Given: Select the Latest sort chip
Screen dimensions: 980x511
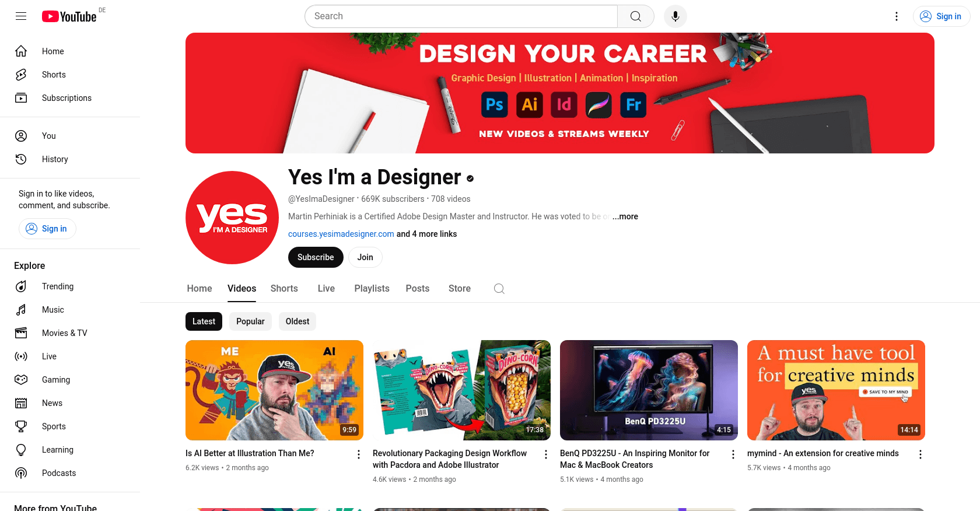Looking at the screenshot, I should coord(204,321).
